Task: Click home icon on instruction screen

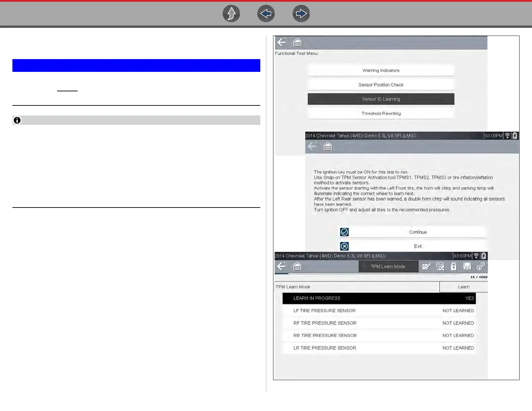Action: point(327,147)
